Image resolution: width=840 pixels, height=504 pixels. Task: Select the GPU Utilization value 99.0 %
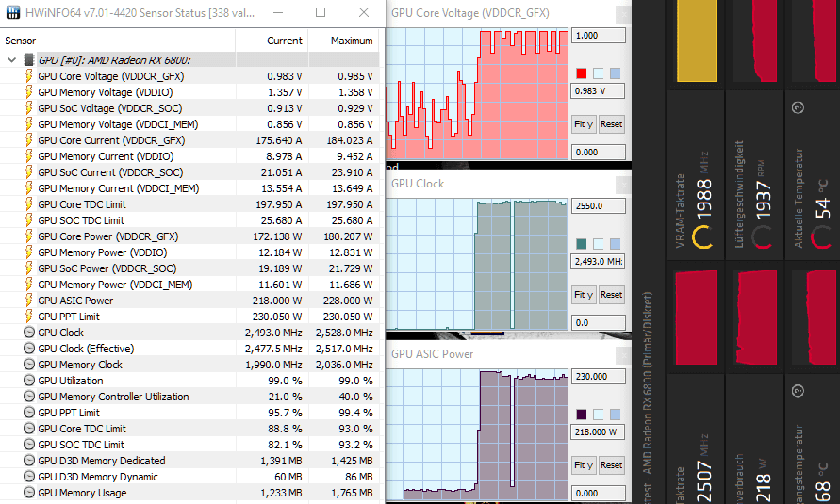pyautogui.click(x=285, y=381)
